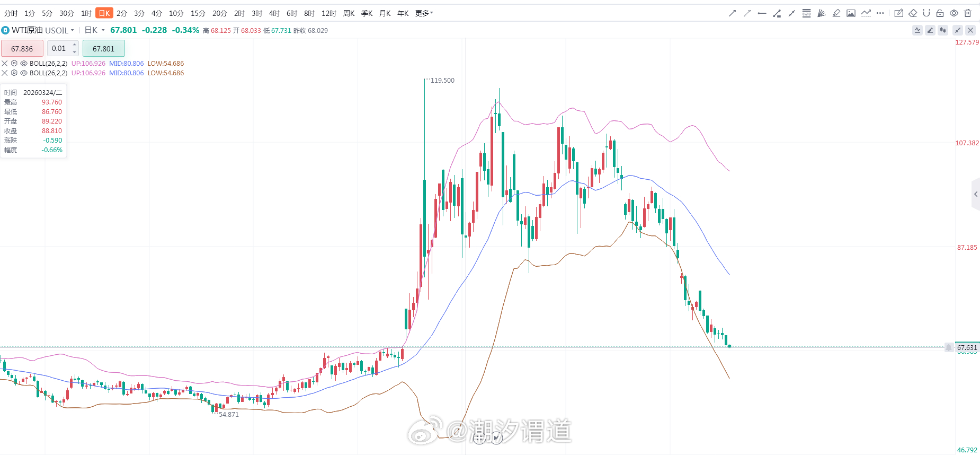Switch to the 3时 timeframe

tap(257, 13)
